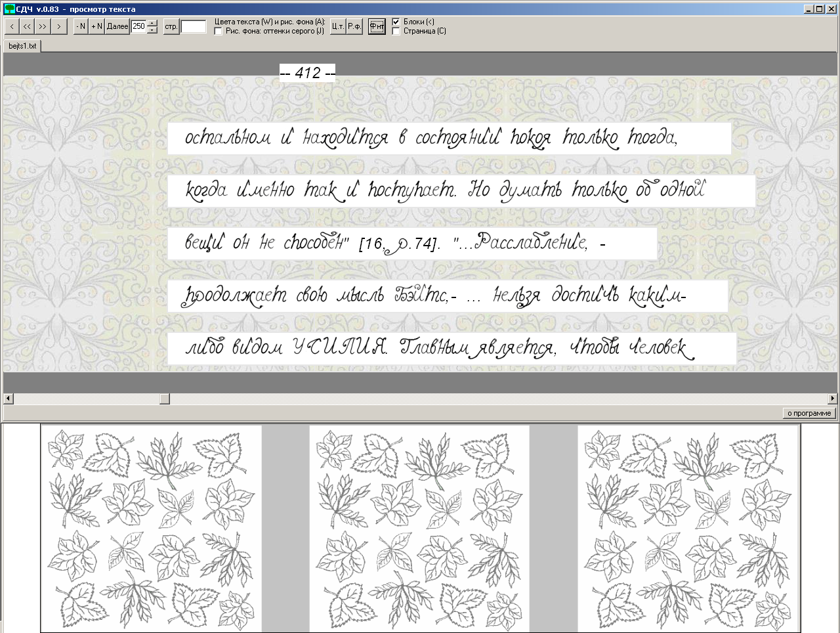The height and width of the screenshot is (633, 840).
Task: Open text color with 'Ц.т.' button
Action: click(338, 26)
